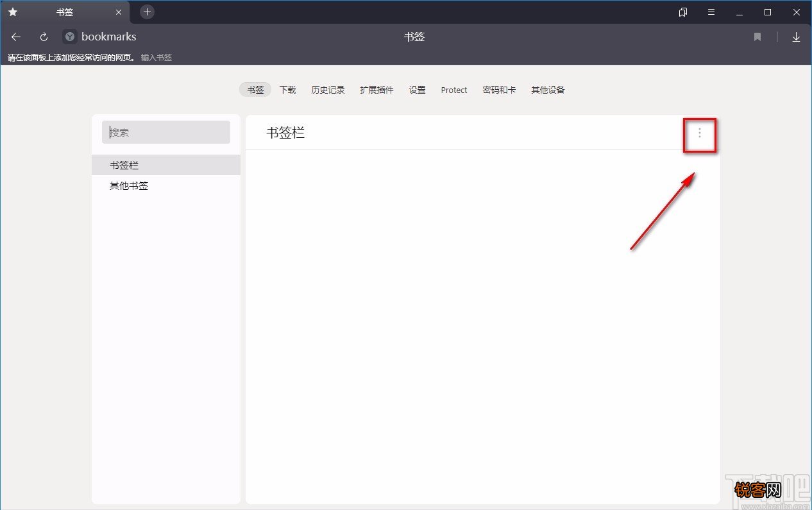Click the bookmarks address text
Viewport: 812px width, 510px height.
click(109, 37)
